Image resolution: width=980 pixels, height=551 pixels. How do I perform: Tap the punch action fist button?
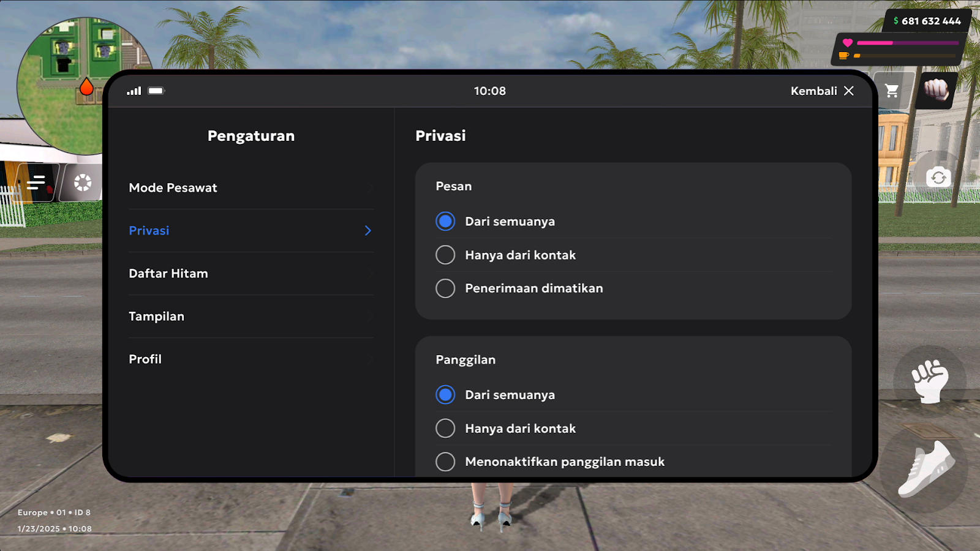[x=930, y=381]
